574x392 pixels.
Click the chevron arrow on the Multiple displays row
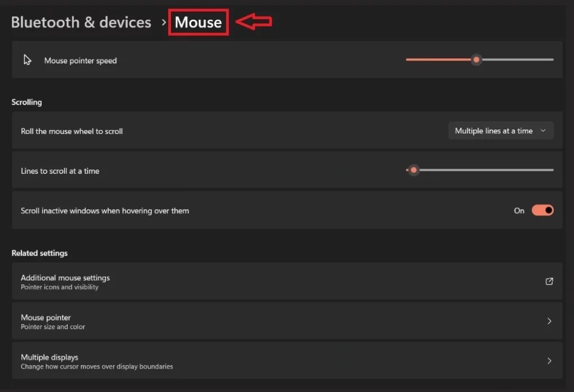click(x=548, y=361)
